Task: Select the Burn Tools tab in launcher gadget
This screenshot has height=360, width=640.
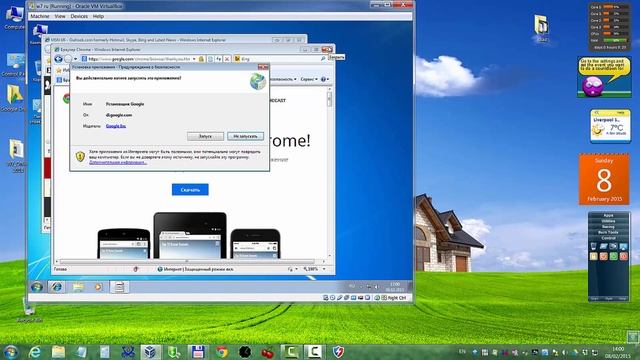Action: click(608, 232)
